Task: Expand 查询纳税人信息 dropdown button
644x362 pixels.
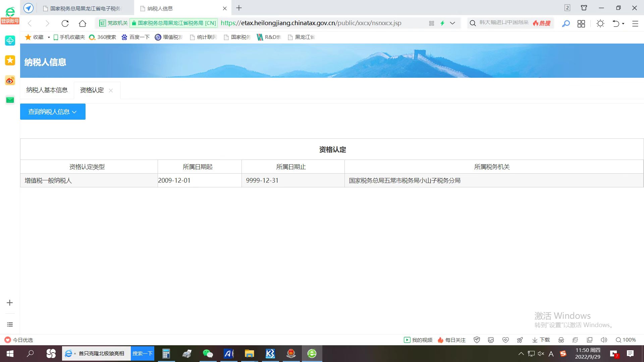Action: (53, 112)
